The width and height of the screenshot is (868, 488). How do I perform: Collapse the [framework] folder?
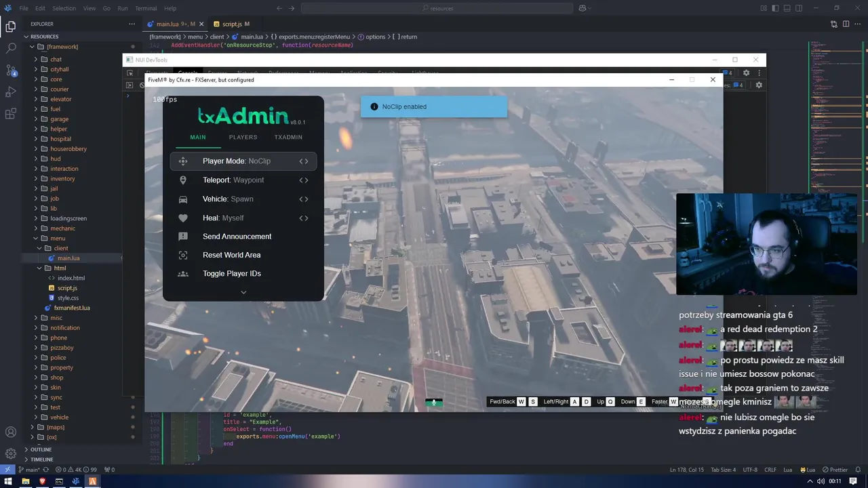click(x=32, y=47)
